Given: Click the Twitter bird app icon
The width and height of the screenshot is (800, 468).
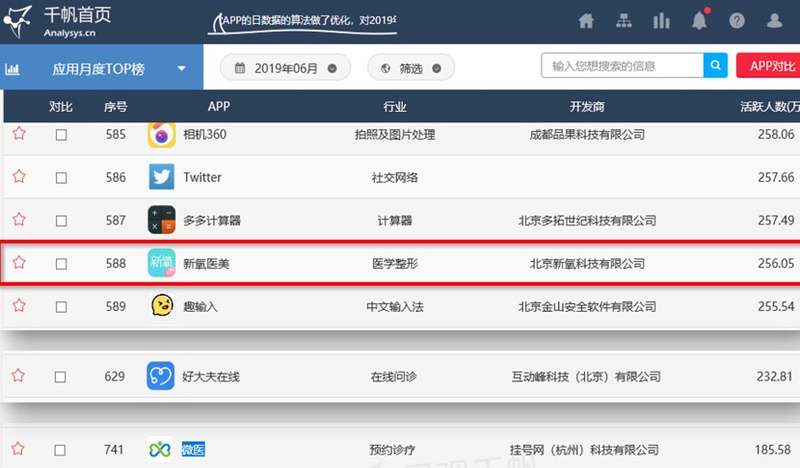Looking at the screenshot, I should click(161, 177).
